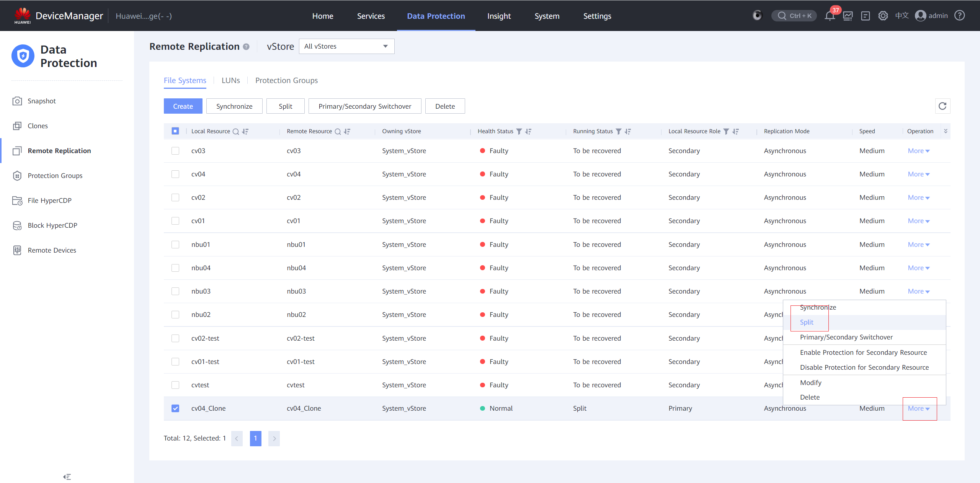Image resolution: width=980 pixels, height=483 pixels.
Task: Open the settings gear icon in header
Action: [x=883, y=16]
